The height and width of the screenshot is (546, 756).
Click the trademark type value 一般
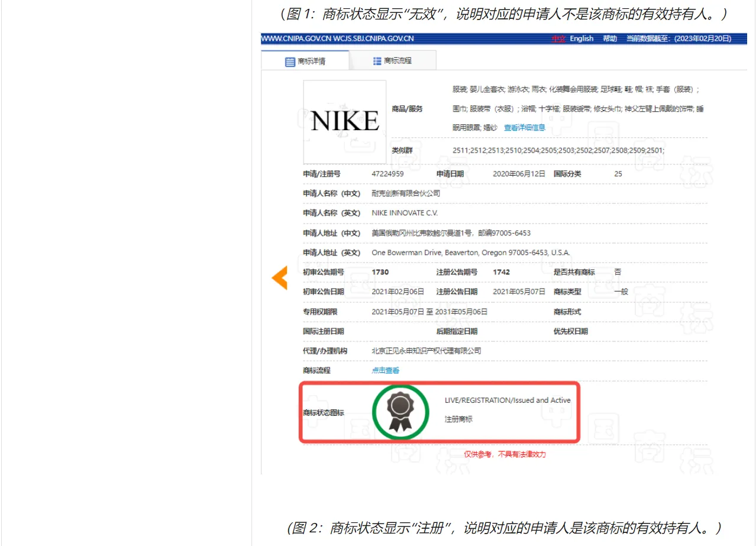coord(621,292)
